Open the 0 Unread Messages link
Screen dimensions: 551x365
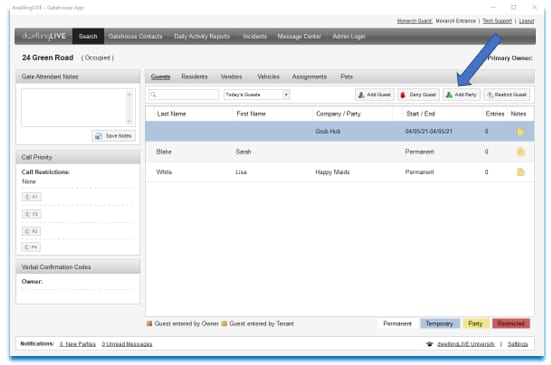point(127,344)
